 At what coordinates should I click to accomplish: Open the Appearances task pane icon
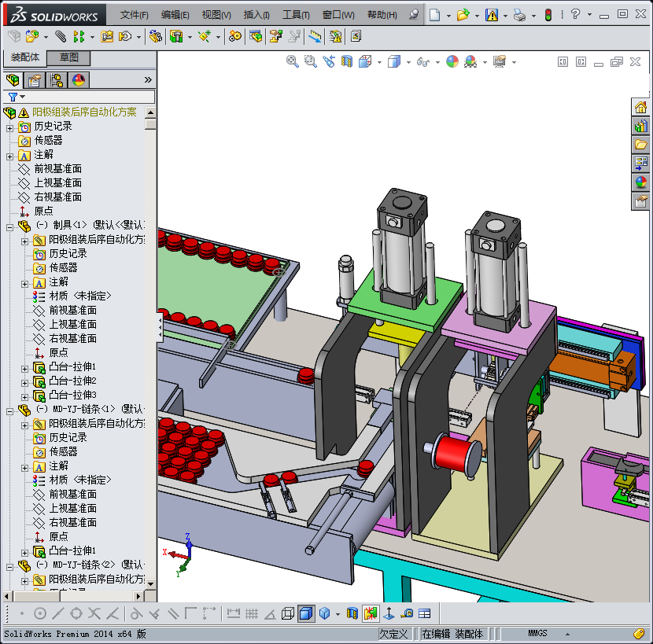click(x=641, y=182)
